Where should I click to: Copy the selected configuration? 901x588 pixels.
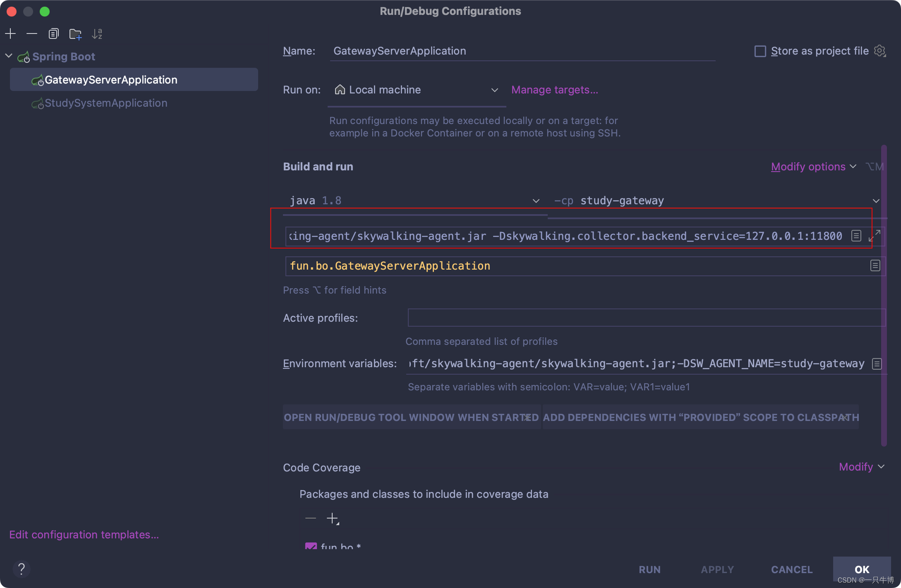pyautogui.click(x=53, y=33)
